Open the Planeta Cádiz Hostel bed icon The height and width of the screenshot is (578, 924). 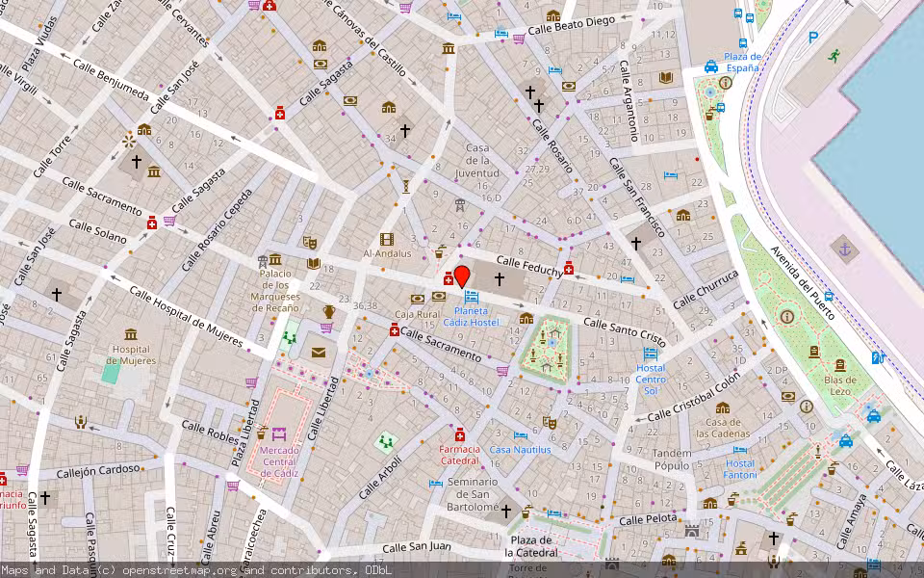(471, 297)
